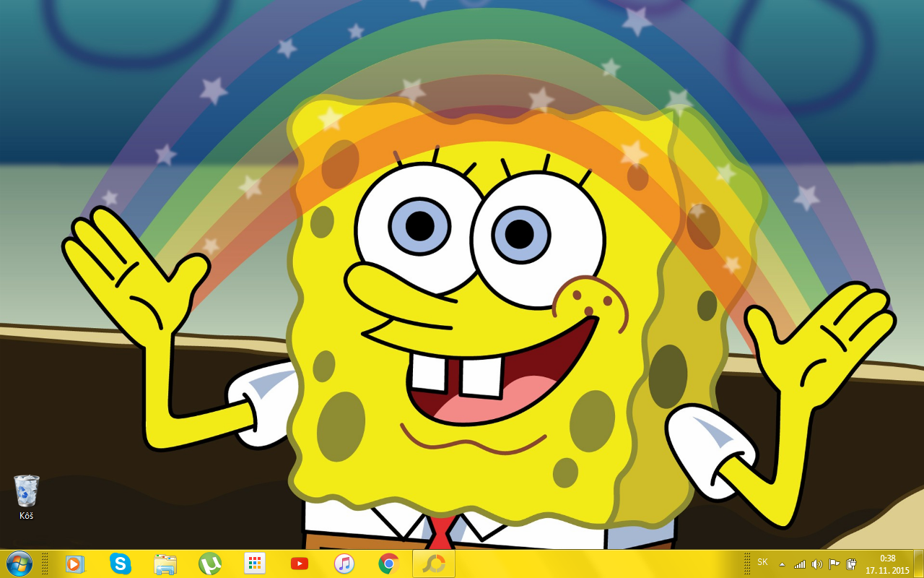924x578 pixels.
Task: Open the Kôš recycle bin icon
Action: click(x=27, y=497)
